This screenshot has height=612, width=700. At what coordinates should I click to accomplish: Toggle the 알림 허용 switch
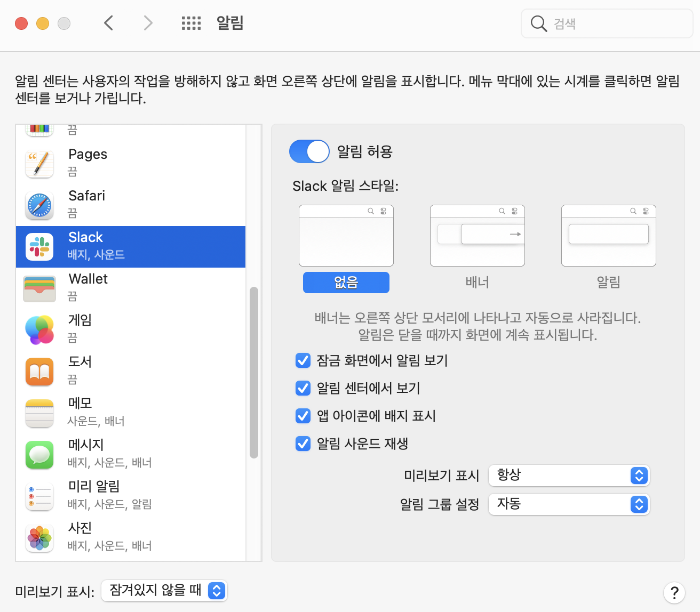click(x=309, y=151)
